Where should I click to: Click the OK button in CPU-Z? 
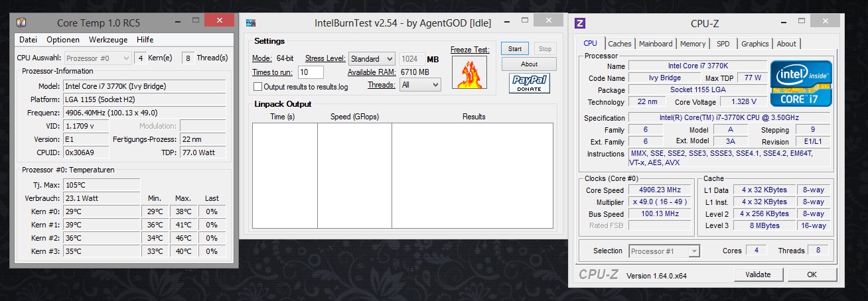[812, 274]
